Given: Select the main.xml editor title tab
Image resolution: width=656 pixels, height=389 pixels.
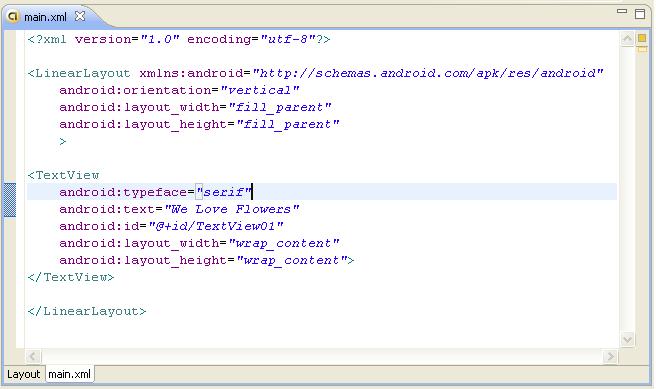Looking at the screenshot, I should 45,17.
